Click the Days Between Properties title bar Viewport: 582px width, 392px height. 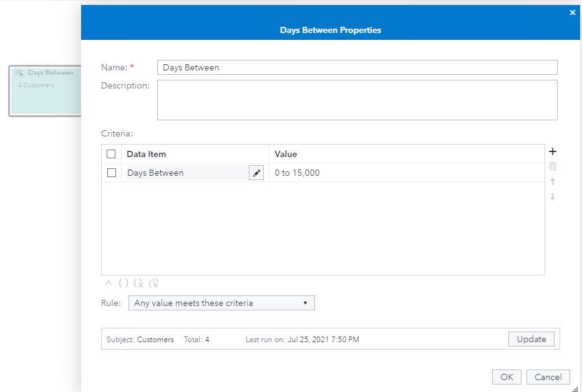(330, 31)
